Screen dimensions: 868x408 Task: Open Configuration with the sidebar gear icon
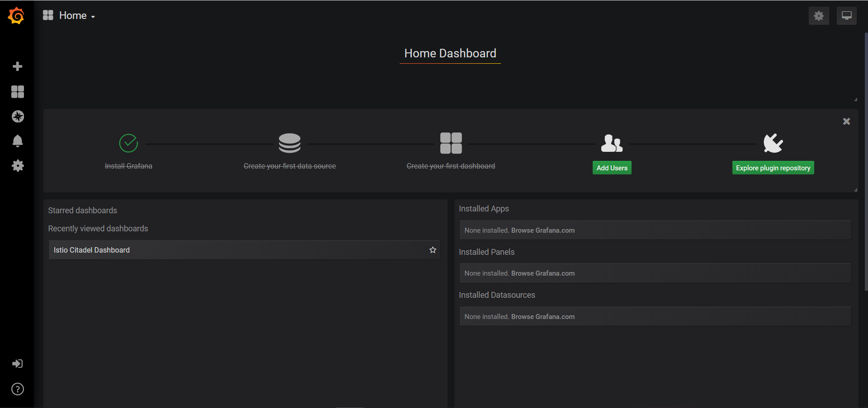click(x=17, y=165)
